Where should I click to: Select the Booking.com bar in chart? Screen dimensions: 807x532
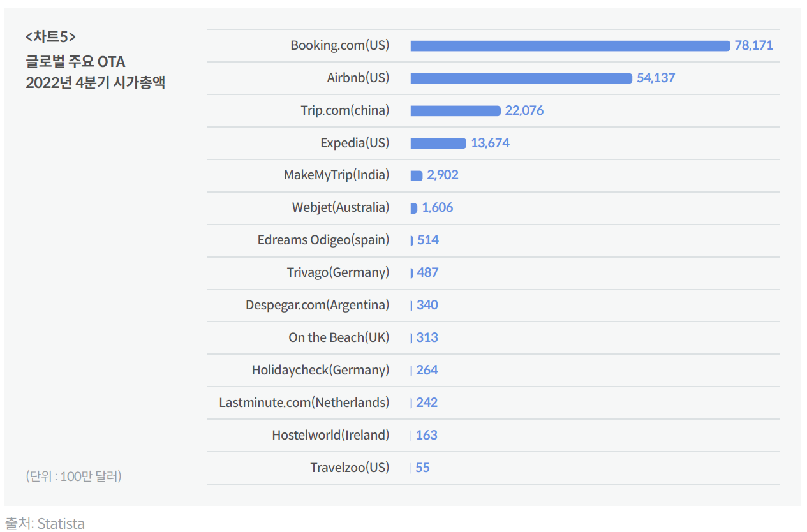570,46
